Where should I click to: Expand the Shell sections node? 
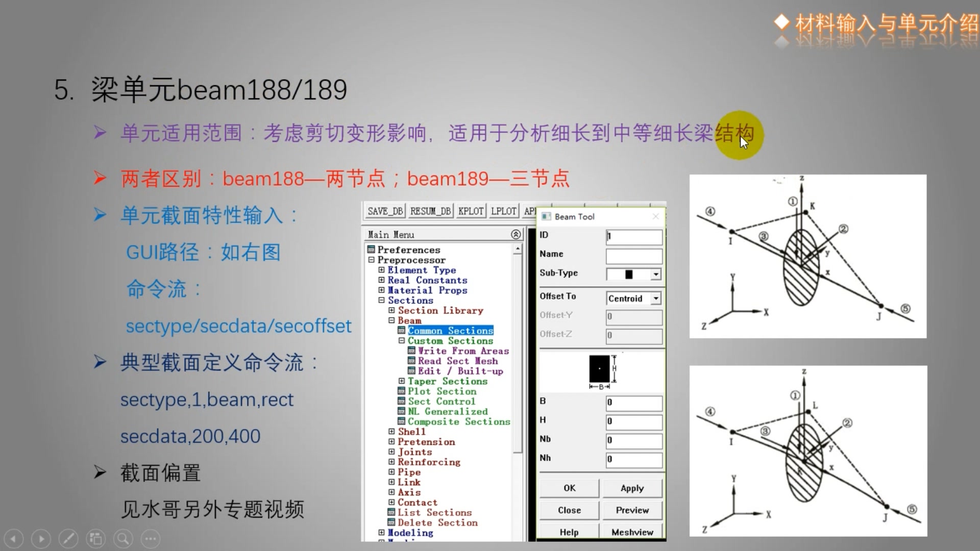point(391,432)
